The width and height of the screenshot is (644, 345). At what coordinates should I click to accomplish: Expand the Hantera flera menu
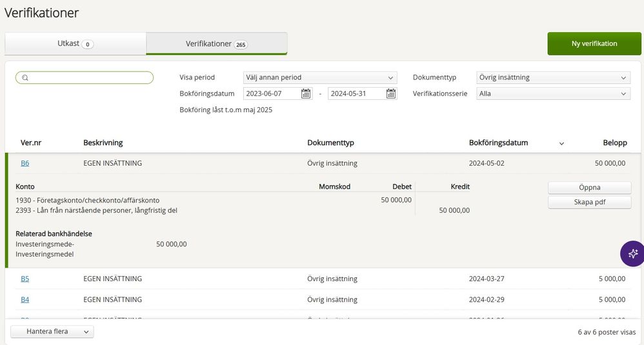click(52, 331)
